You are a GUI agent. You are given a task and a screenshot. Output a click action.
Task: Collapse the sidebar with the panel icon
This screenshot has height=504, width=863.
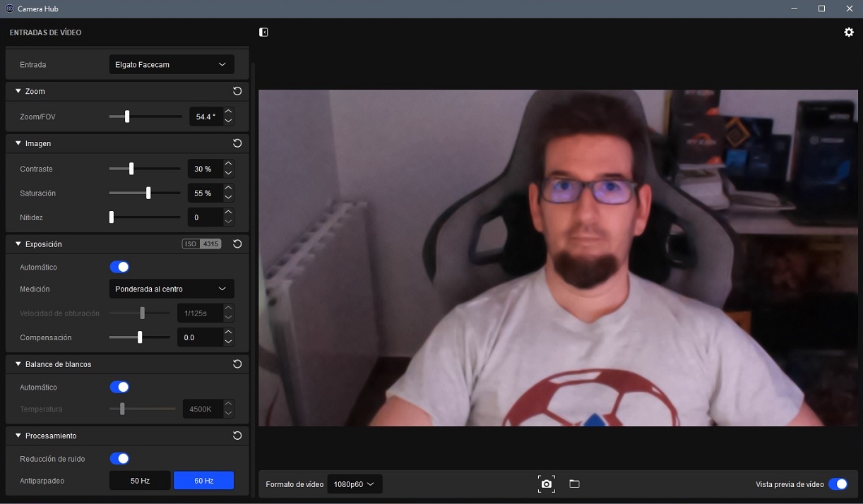[263, 32]
